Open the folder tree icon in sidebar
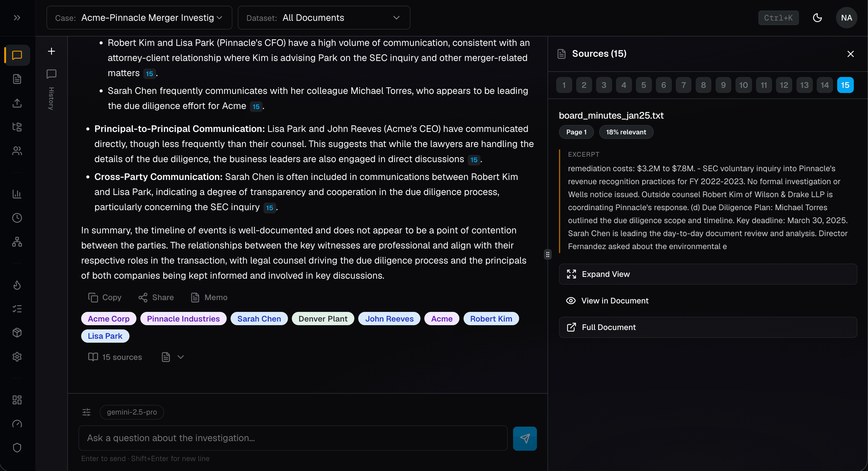This screenshot has width=868, height=471. pyautogui.click(x=17, y=127)
